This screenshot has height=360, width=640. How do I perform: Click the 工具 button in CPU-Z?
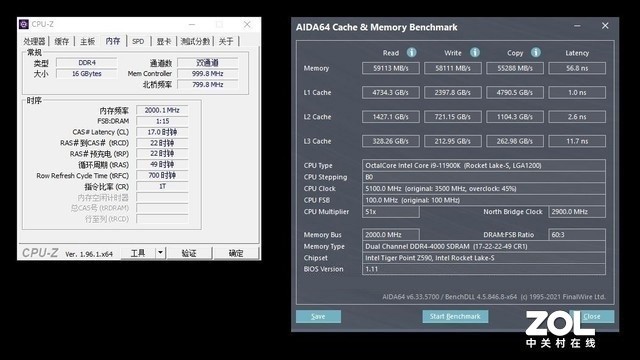pyautogui.click(x=138, y=253)
